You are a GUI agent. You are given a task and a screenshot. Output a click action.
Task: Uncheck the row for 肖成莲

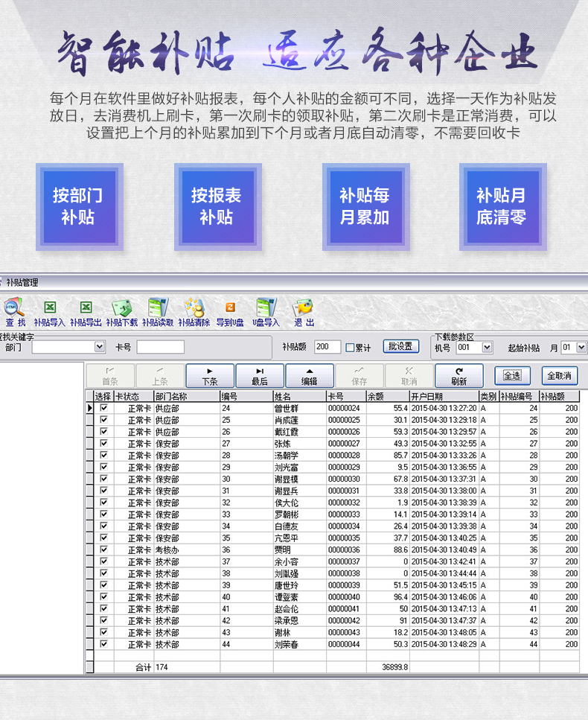[x=103, y=420]
